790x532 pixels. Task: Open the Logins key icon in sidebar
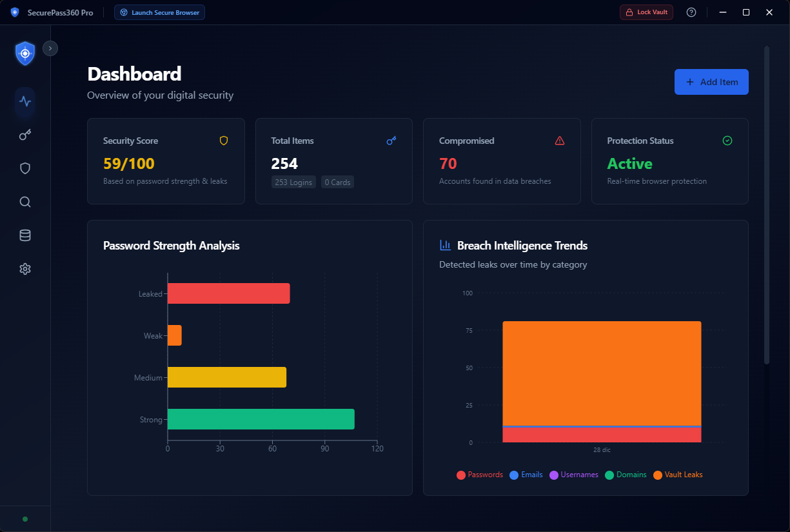(x=25, y=135)
